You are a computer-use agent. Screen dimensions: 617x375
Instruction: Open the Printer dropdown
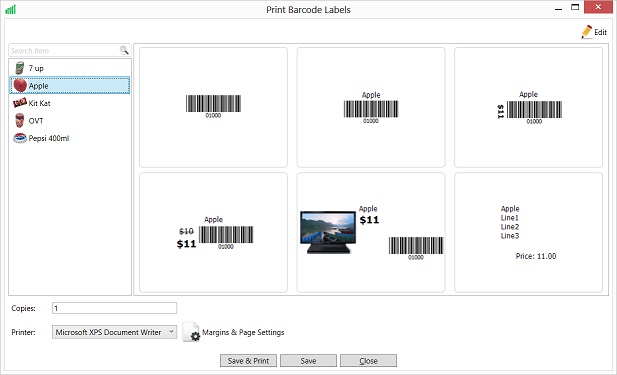pyautogui.click(x=114, y=332)
